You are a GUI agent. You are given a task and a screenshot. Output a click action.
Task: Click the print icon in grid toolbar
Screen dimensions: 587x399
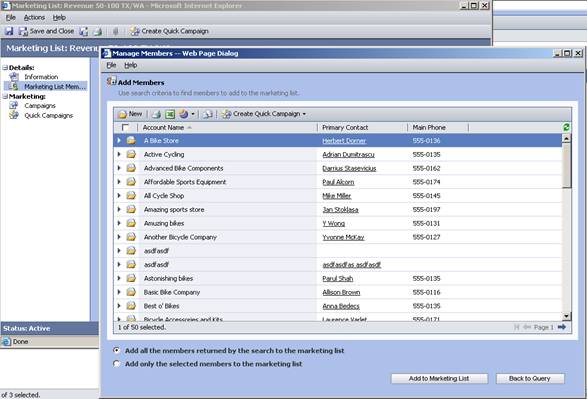[156, 114]
